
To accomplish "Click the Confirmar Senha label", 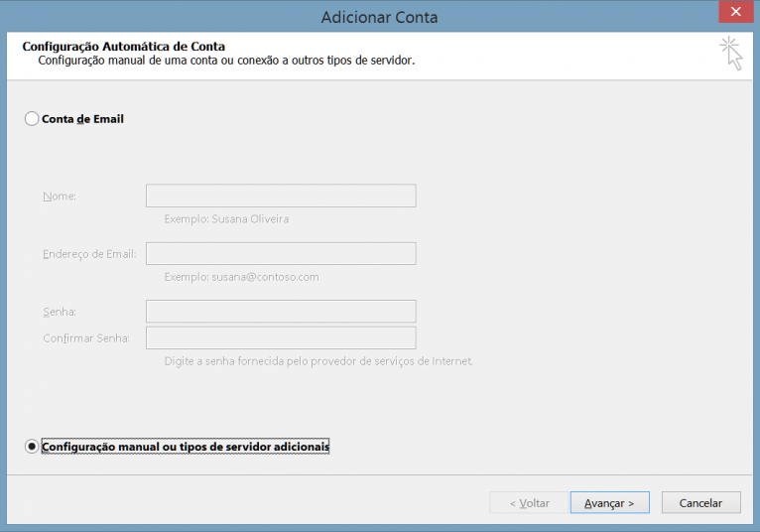I will (x=86, y=338).
